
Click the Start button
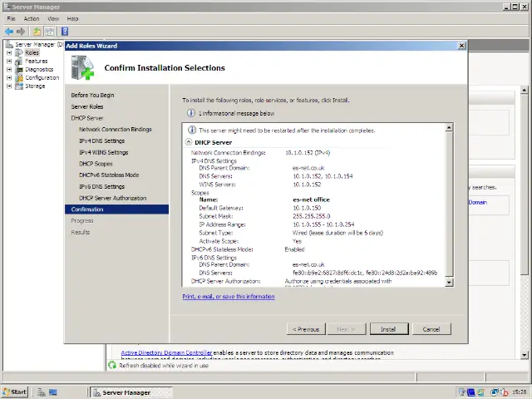click(x=15, y=392)
